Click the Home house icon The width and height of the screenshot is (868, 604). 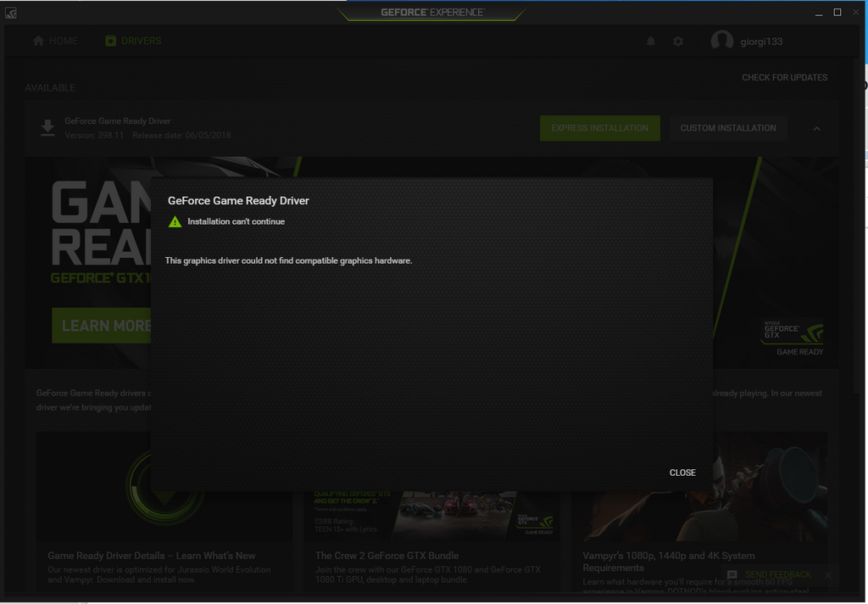pyautogui.click(x=38, y=41)
